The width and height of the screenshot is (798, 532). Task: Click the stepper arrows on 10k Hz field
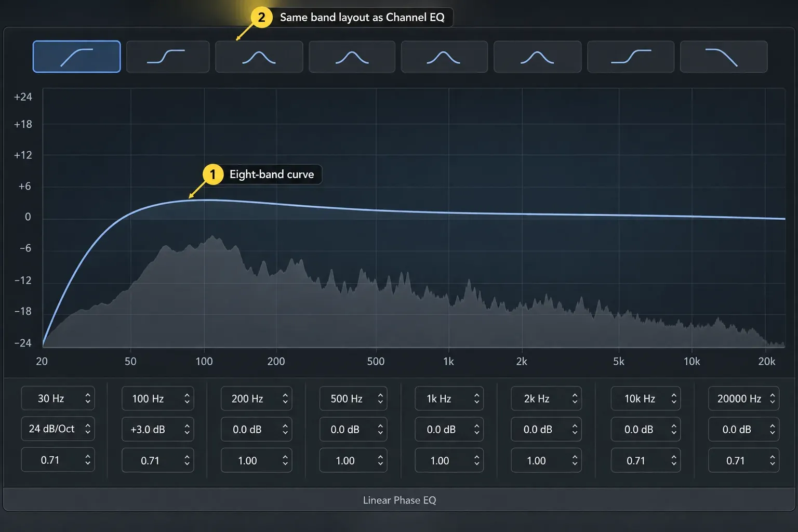674,398
